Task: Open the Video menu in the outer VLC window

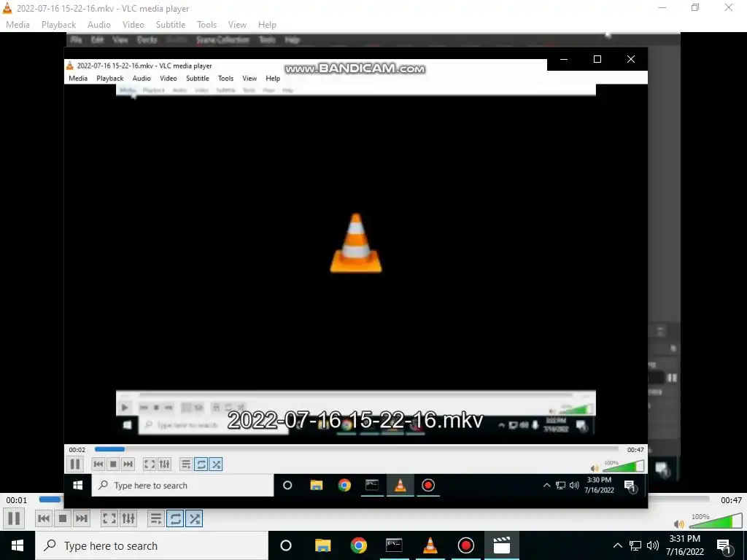Action: tap(133, 25)
